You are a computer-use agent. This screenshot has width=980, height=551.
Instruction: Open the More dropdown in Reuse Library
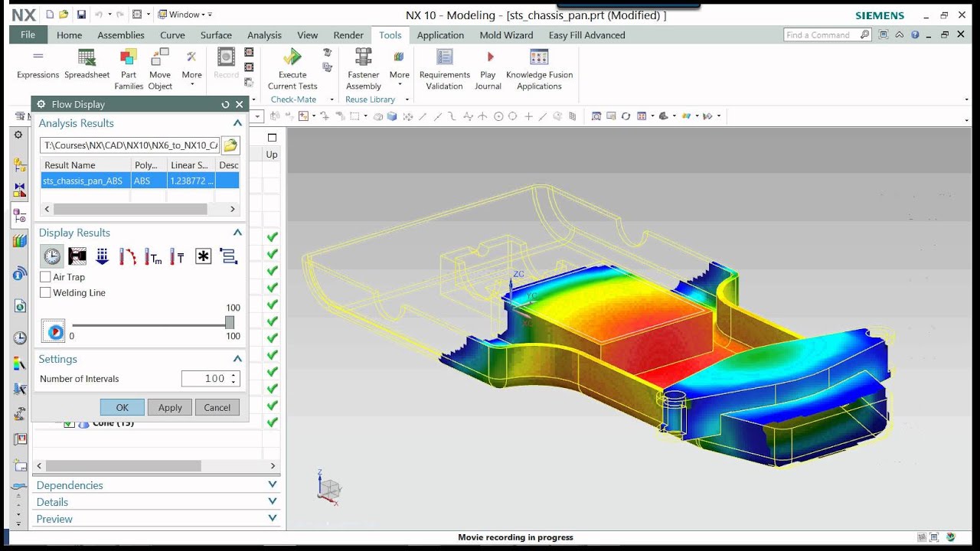(399, 69)
